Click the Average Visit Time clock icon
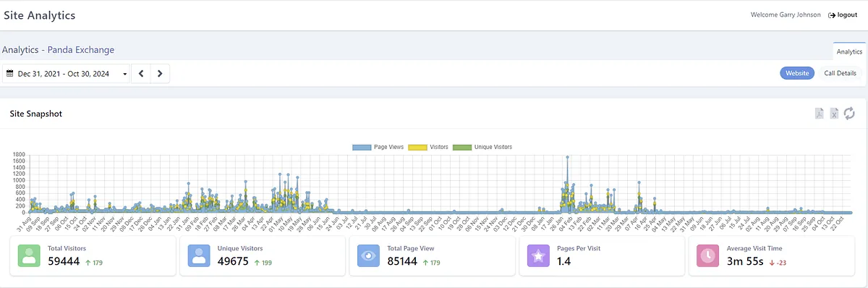This screenshot has width=868, height=288. (x=708, y=255)
